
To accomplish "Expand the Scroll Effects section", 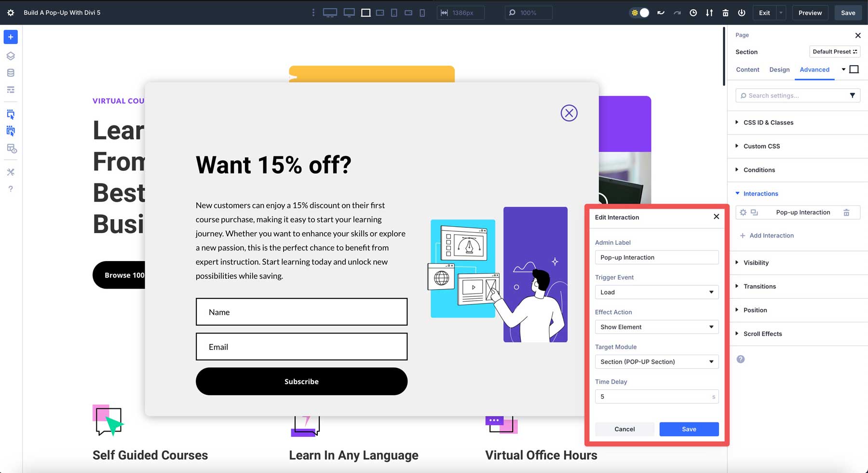I will (763, 334).
